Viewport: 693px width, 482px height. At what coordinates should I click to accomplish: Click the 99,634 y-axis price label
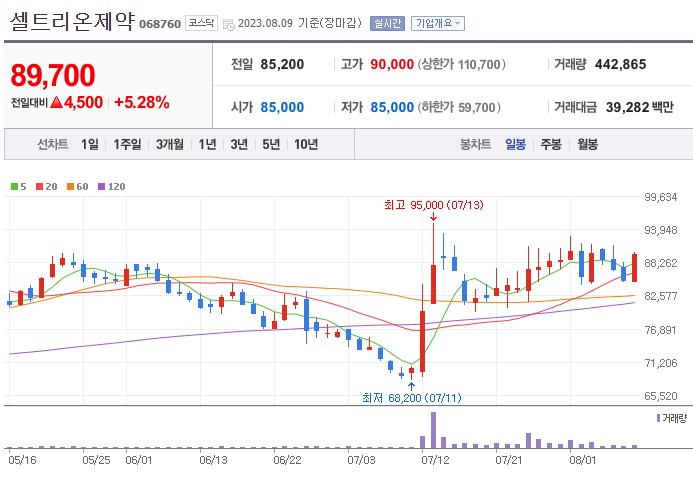pyautogui.click(x=661, y=197)
